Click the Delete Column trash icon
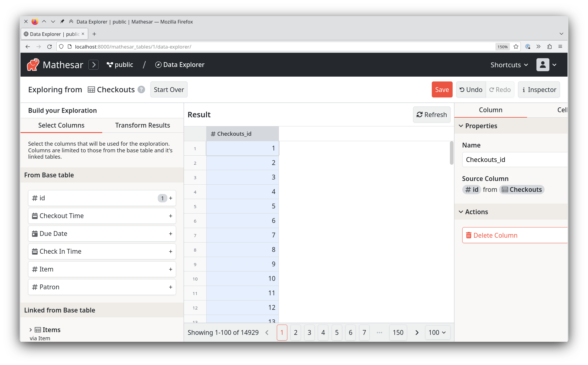This screenshot has width=588, height=365. point(469,235)
